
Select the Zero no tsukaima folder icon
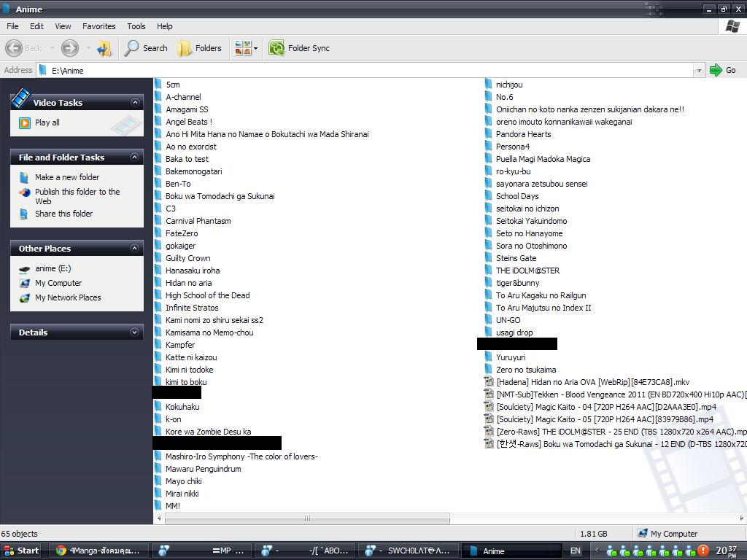[488, 369]
